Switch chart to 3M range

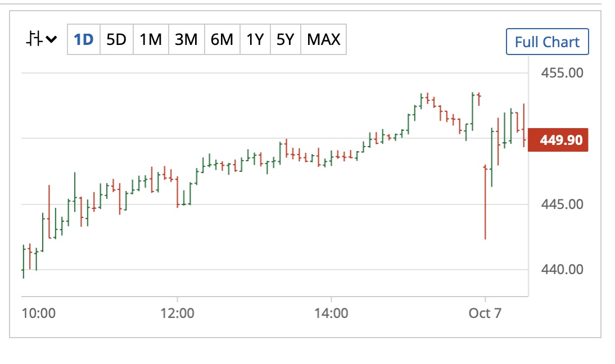coord(186,40)
